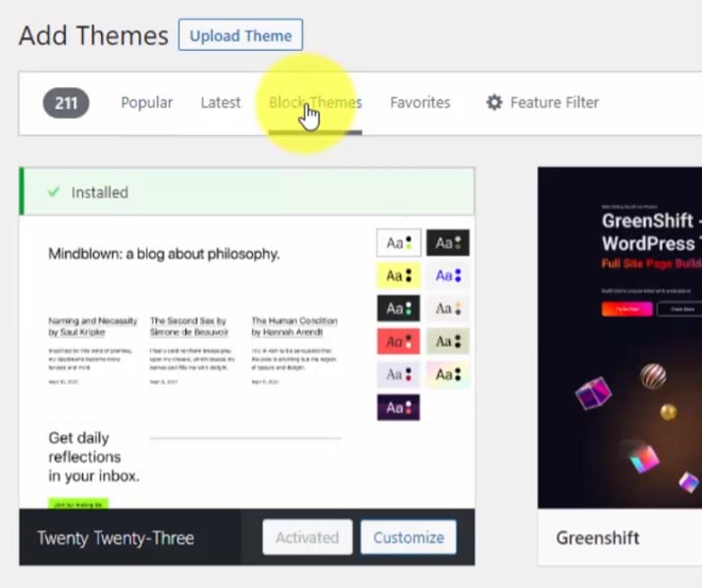The width and height of the screenshot is (702, 588).
Task: Click the green mailing list button in preview
Action: (x=77, y=504)
